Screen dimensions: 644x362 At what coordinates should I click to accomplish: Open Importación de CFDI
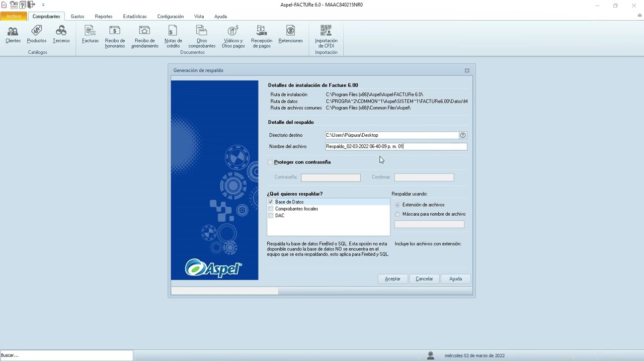(x=326, y=37)
